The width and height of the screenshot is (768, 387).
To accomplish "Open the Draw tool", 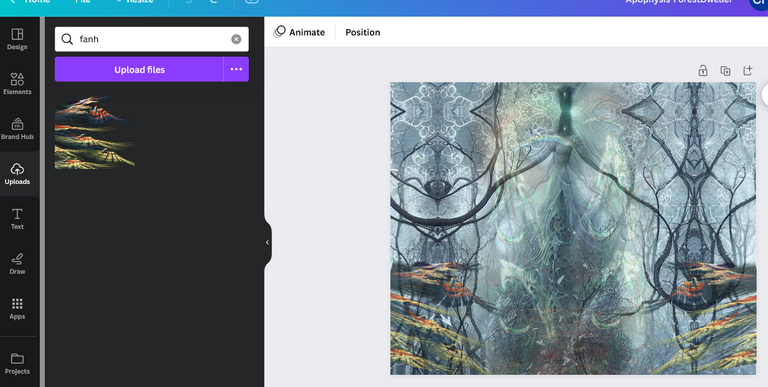I will [x=17, y=264].
